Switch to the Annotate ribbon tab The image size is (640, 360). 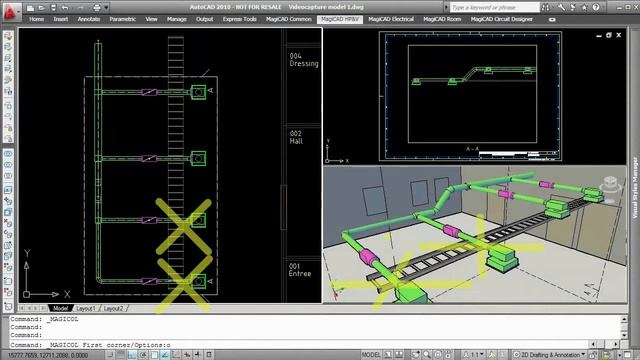(x=89, y=19)
